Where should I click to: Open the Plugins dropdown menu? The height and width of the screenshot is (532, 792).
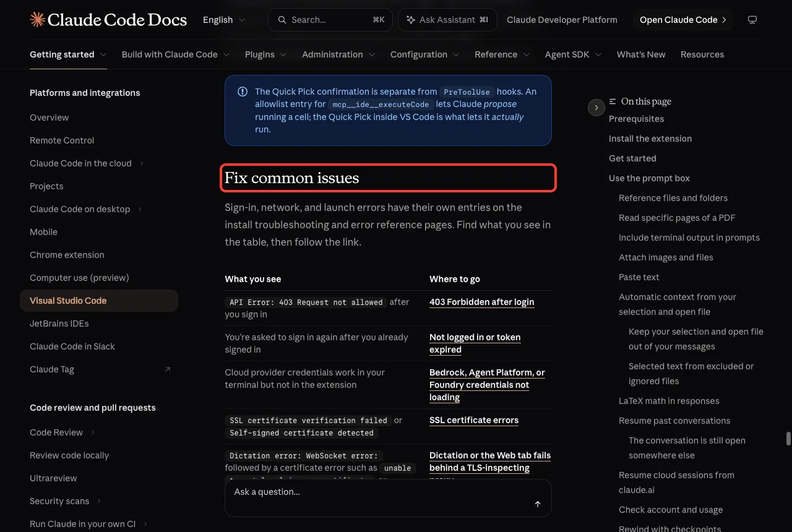266,54
